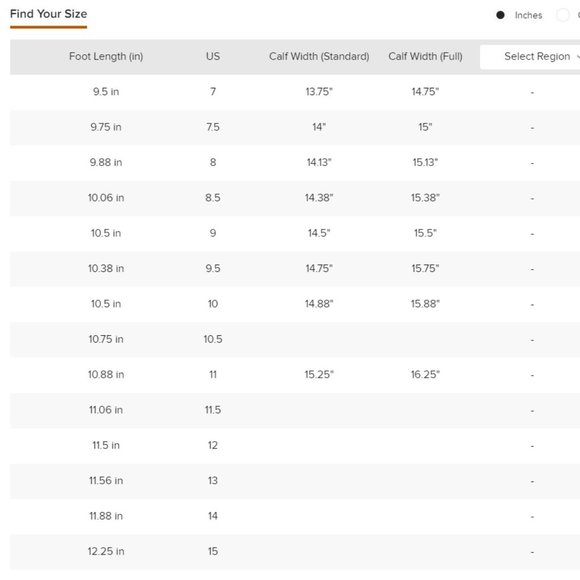Select the 10.38 in foot length cell
The width and height of the screenshot is (580, 580).
tap(106, 269)
